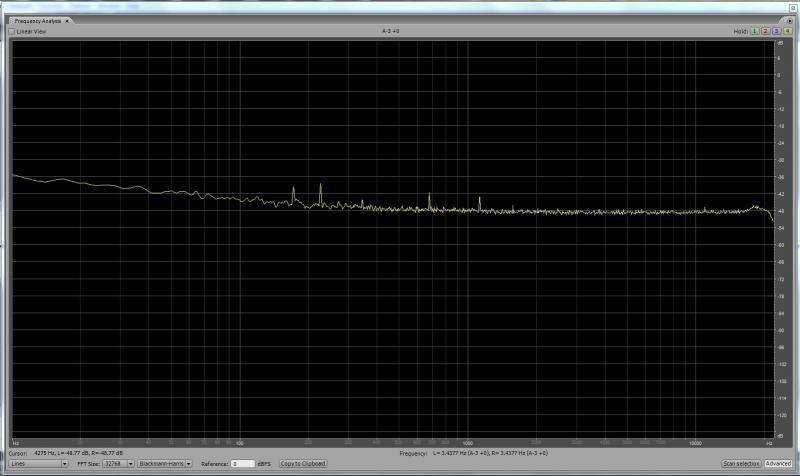This screenshot has height=476, width=800.
Task: Click the Copy to Clipboard button
Action: (302, 464)
